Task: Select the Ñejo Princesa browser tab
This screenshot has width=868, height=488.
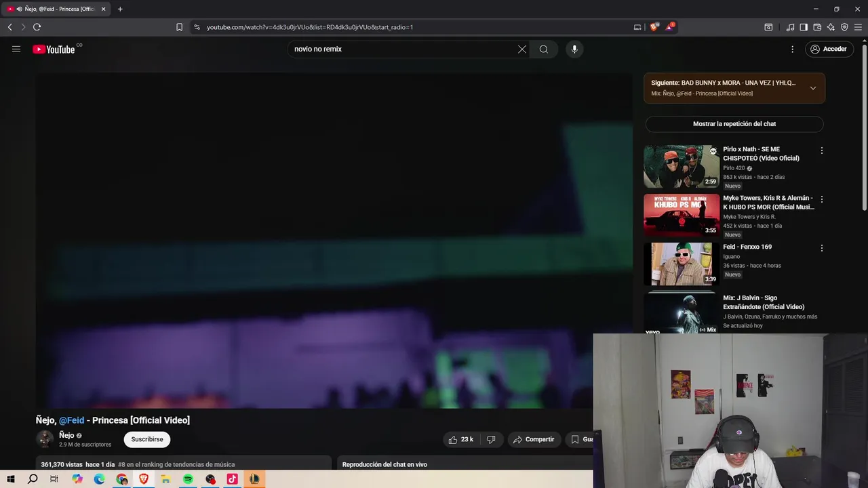Action: (56, 9)
